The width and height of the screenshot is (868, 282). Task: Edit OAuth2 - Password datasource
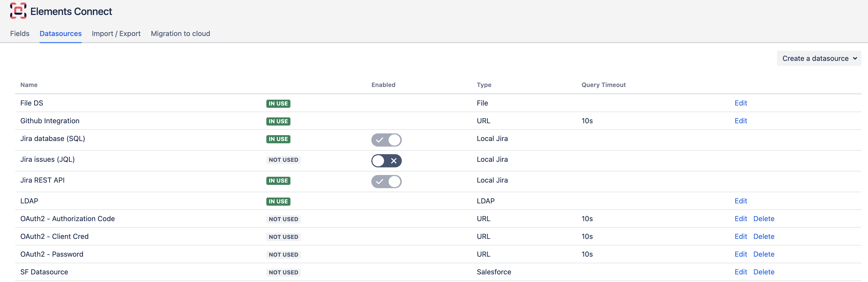pyautogui.click(x=741, y=254)
